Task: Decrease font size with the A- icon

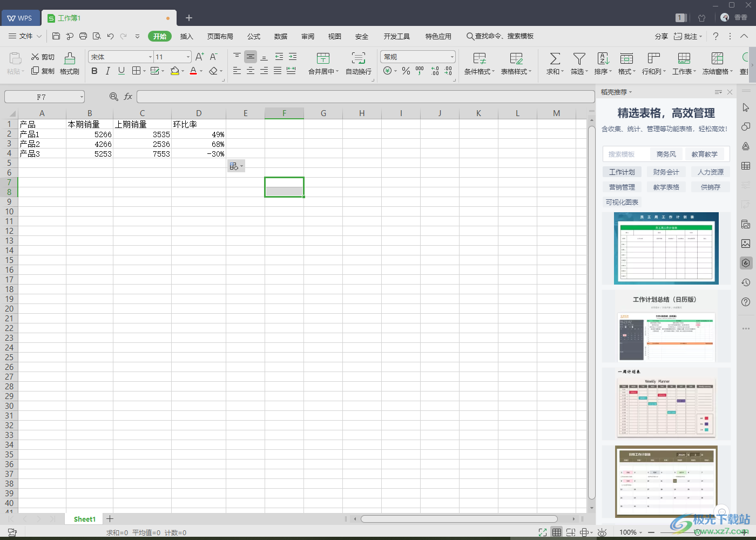Action: point(213,57)
